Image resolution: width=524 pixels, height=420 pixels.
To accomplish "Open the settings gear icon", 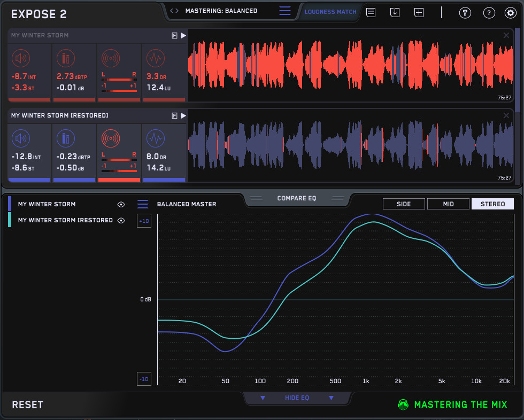I will coord(510,13).
